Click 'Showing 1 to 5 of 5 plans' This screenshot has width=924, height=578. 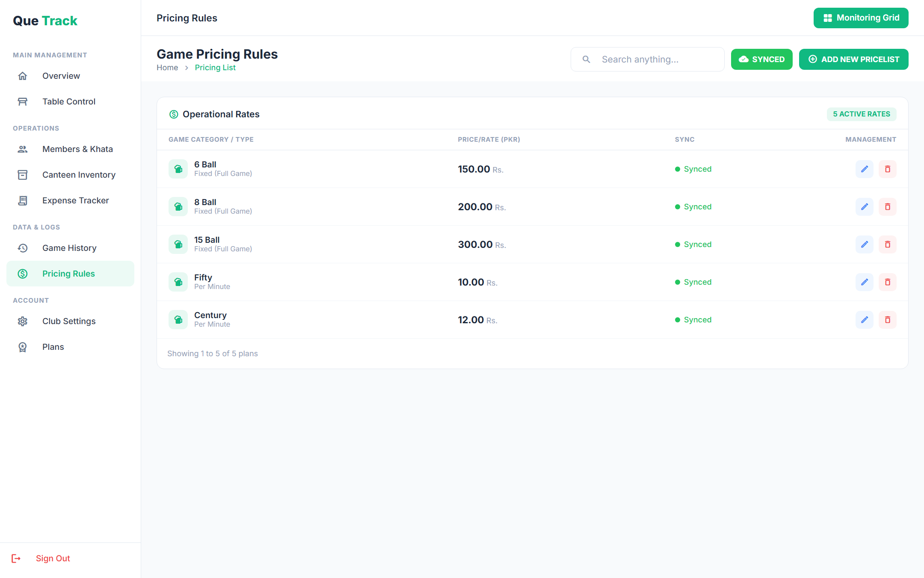tap(213, 354)
